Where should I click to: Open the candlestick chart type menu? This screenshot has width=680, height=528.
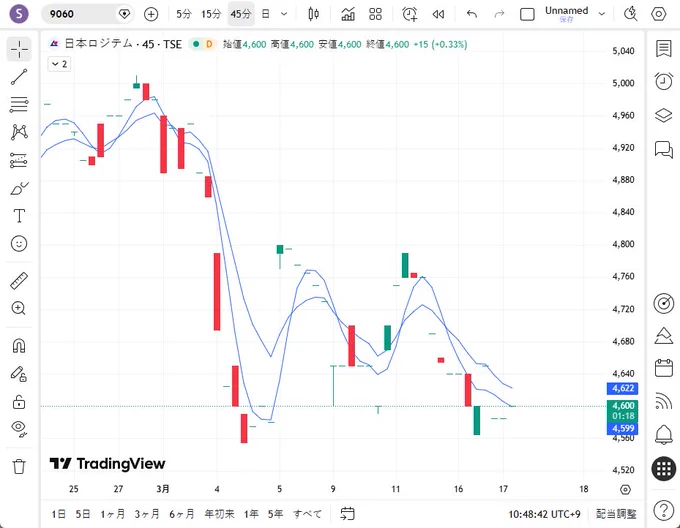click(314, 14)
